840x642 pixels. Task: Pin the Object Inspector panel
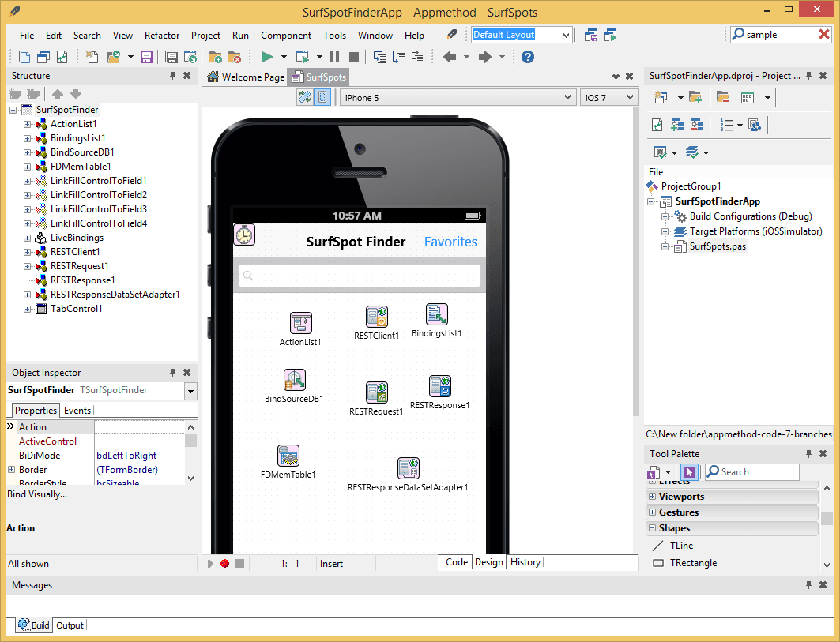click(172, 372)
